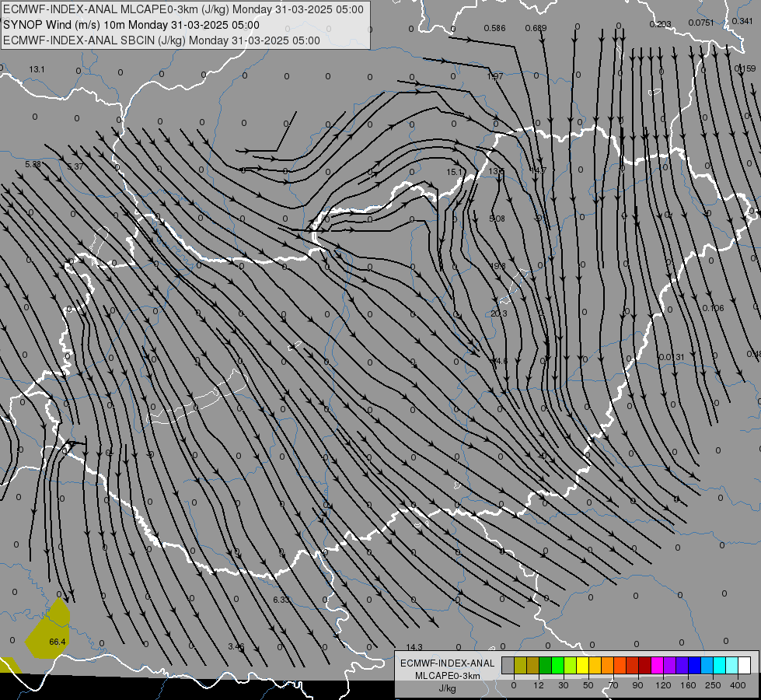Click legend tick label '160'
The image size is (761, 700).
[688, 685]
